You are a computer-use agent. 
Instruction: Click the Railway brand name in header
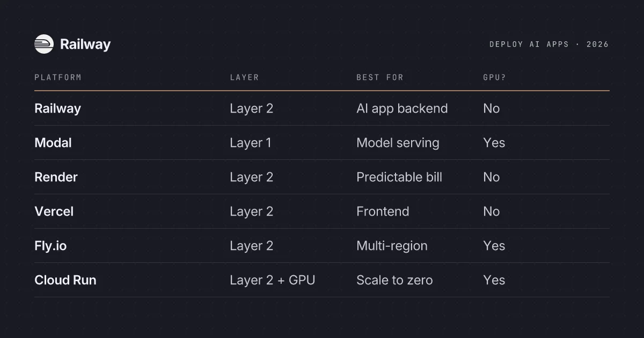coord(85,45)
